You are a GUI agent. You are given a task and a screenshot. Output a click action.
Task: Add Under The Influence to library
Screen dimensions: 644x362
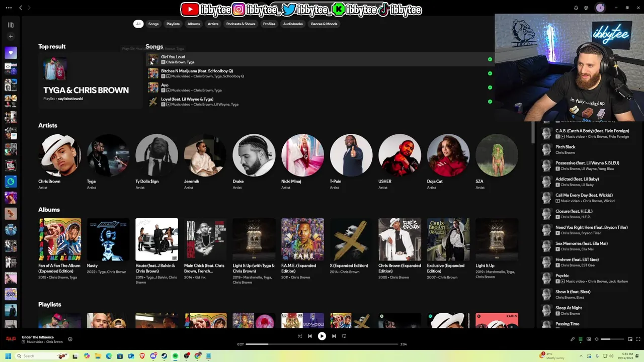[x=70, y=339]
